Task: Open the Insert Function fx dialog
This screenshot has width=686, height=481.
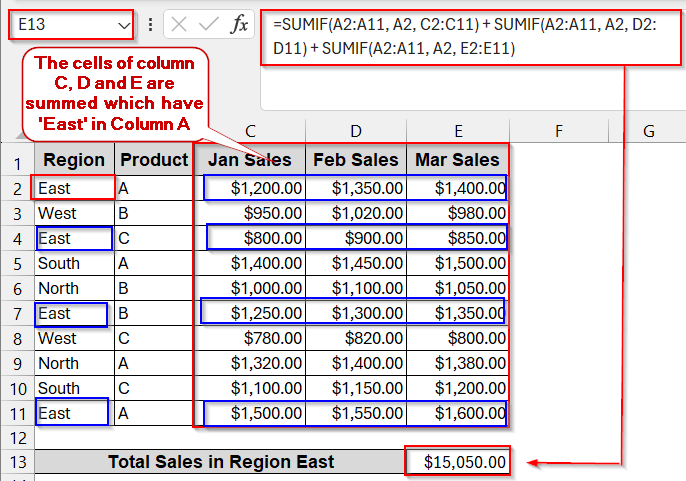Action: (238, 25)
